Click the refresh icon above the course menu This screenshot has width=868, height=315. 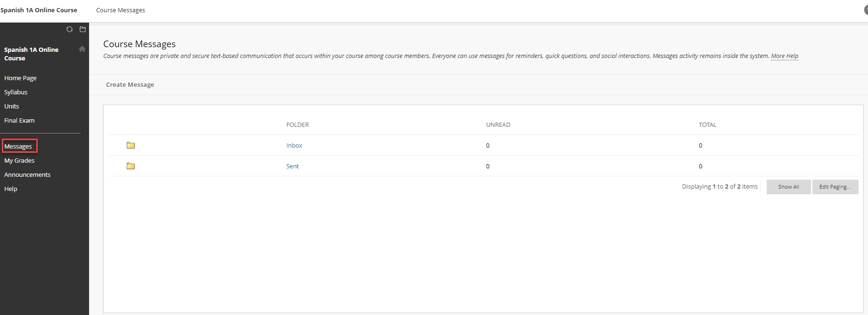[69, 29]
